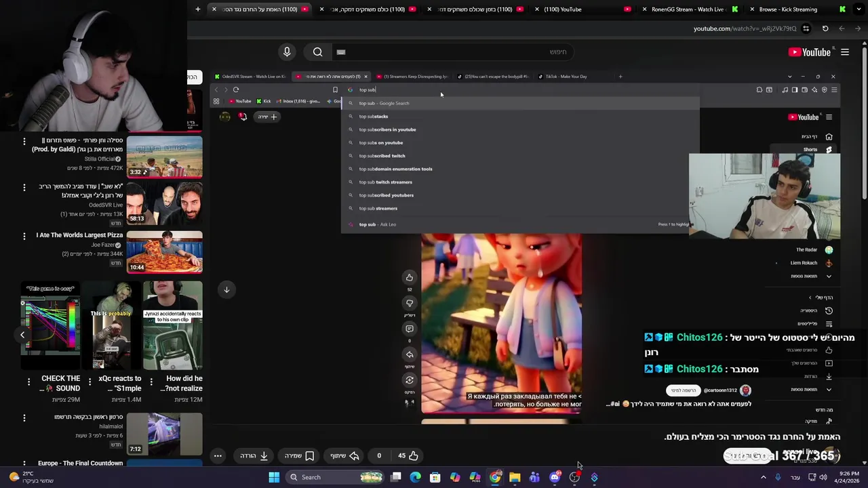Select the OdedSVR Stream tab in the inner browser
Viewport: 868px width, 488px height.
(252, 77)
